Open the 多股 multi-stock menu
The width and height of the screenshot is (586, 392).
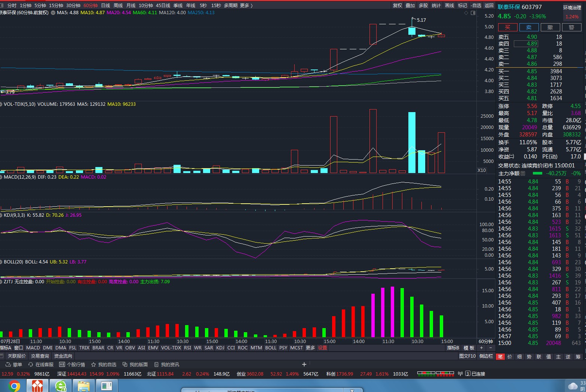tap(423, 6)
